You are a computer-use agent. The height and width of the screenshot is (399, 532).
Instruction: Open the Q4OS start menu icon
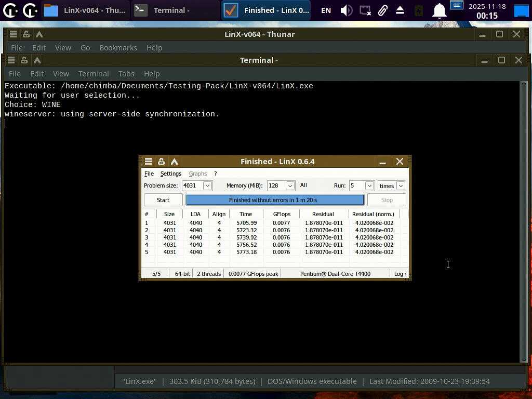pos(10,10)
